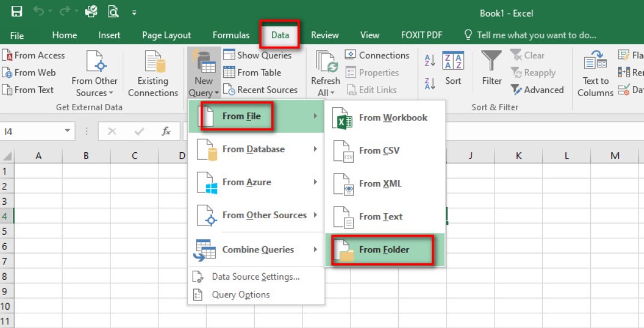Open the Sort dialog button
Screen dimensions: 644x328
click(453, 68)
